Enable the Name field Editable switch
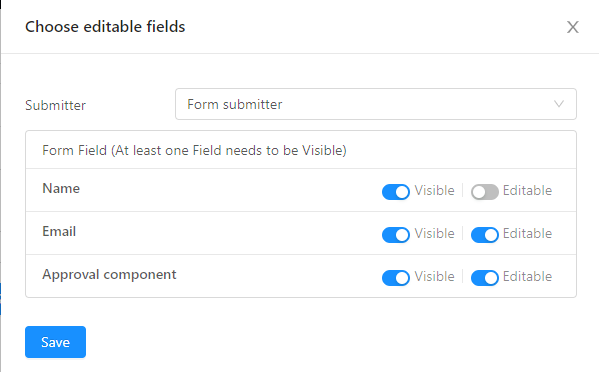The height and width of the screenshot is (372, 599). tap(484, 192)
